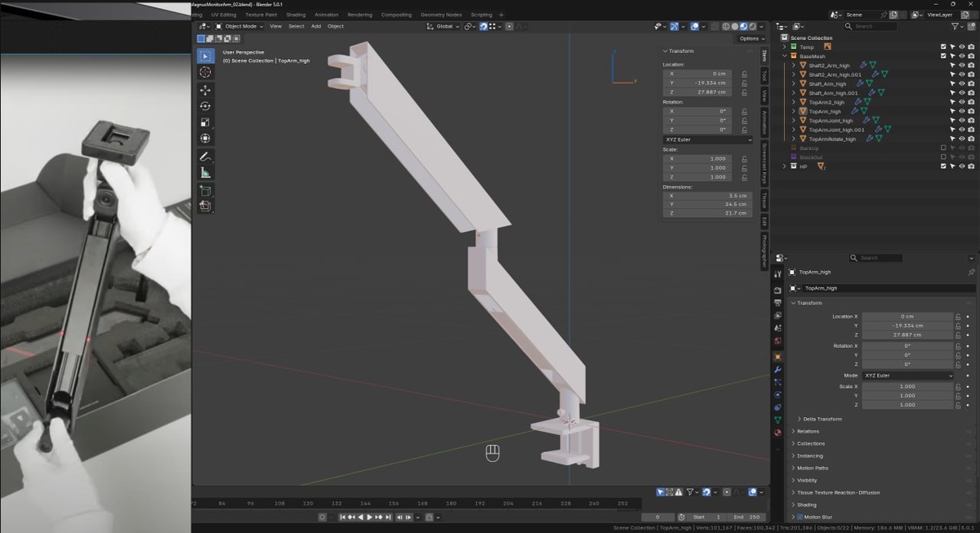Open the Object properties tab icon
This screenshot has height=533, width=980.
[777, 357]
